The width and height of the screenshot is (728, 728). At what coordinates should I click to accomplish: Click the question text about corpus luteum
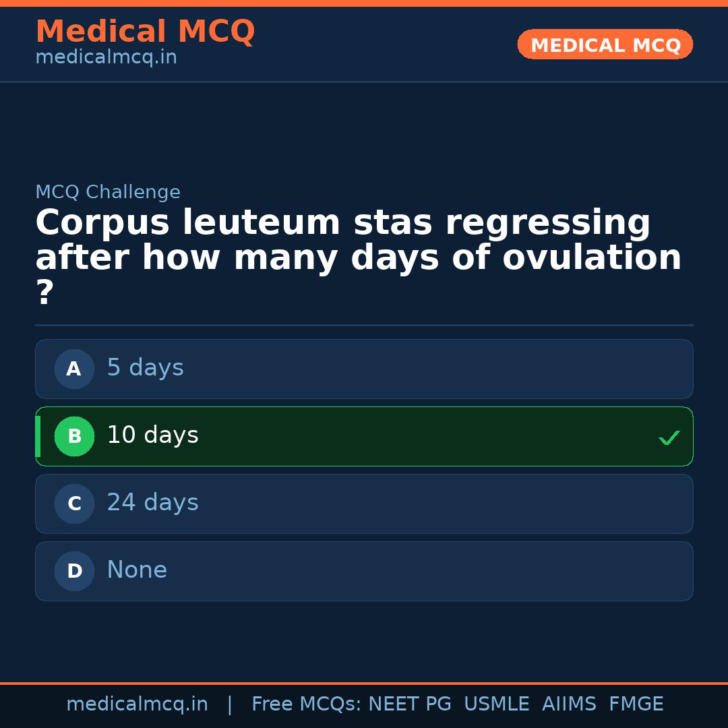[x=357, y=256]
